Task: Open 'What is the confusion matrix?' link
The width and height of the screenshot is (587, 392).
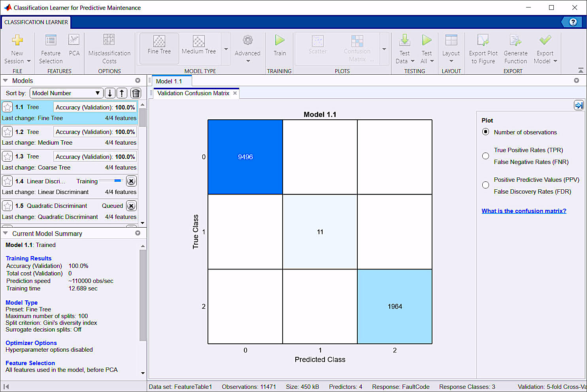Action: tap(524, 211)
